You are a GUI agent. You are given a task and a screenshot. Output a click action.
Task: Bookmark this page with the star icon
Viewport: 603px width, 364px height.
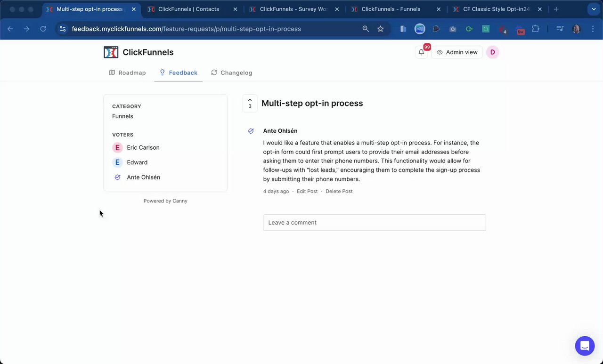pos(381,29)
